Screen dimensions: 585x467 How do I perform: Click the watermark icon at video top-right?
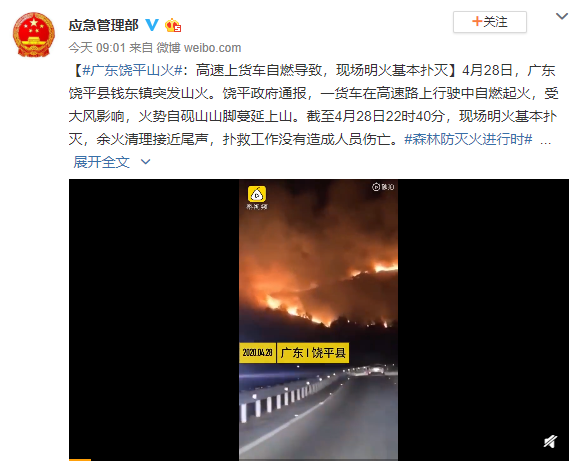(x=383, y=187)
